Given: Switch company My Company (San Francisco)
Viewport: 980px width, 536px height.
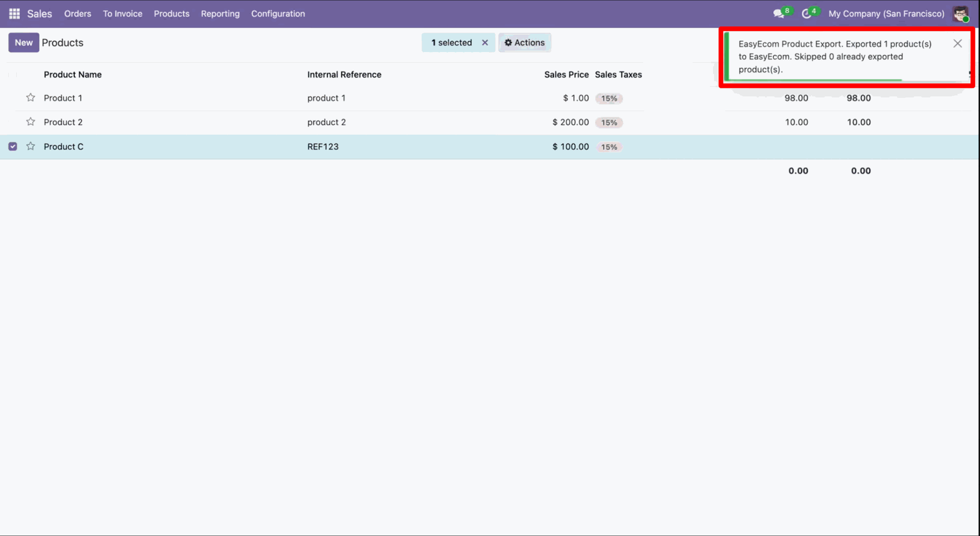Looking at the screenshot, I should coord(886,14).
